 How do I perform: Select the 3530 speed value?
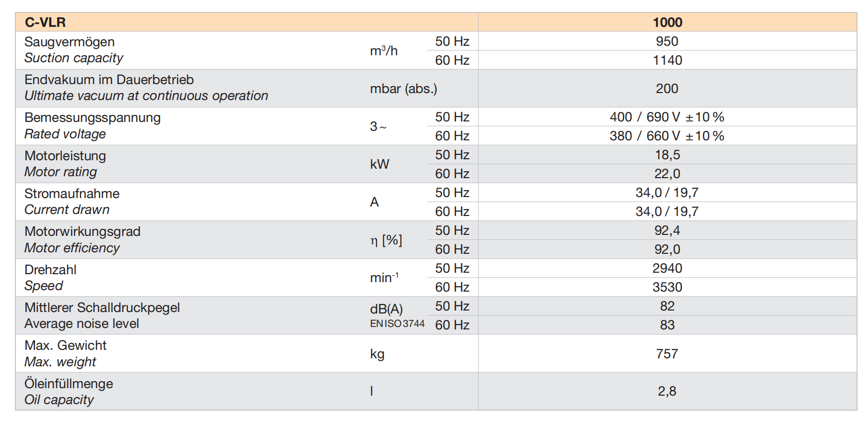click(667, 287)
